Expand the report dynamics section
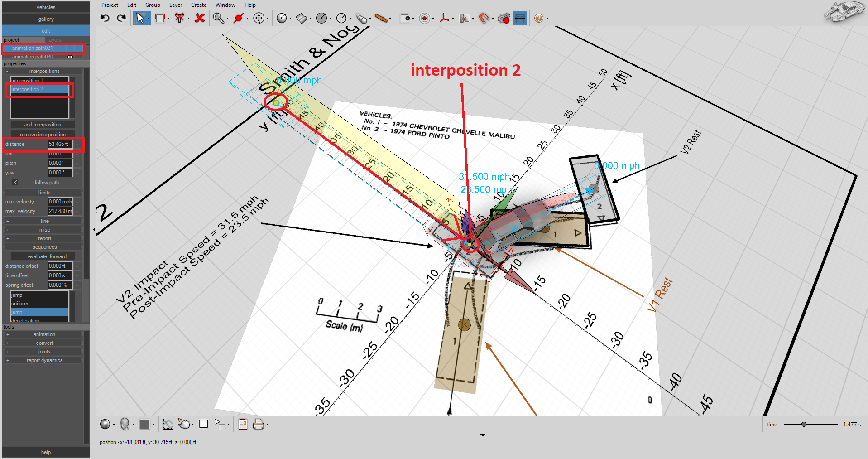Viewport: 868px width, 459px height. pos(43,360)
